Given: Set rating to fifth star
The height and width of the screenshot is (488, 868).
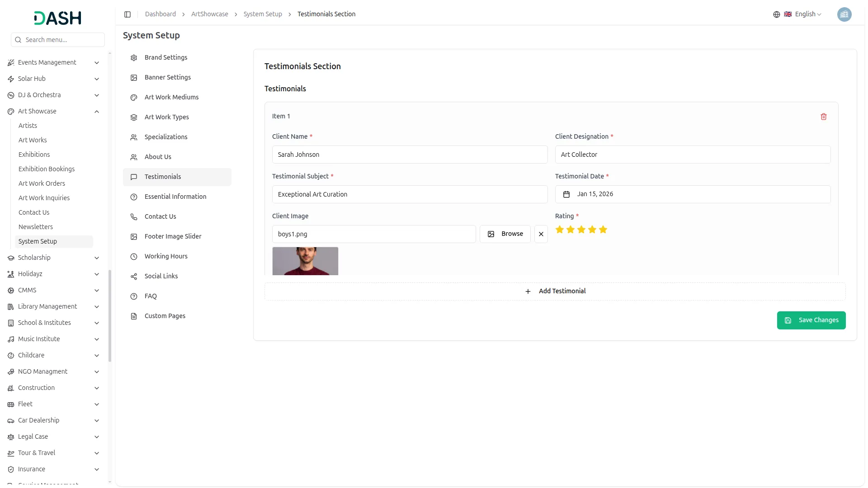Looking at the screenshot, I should click(603, 230).
